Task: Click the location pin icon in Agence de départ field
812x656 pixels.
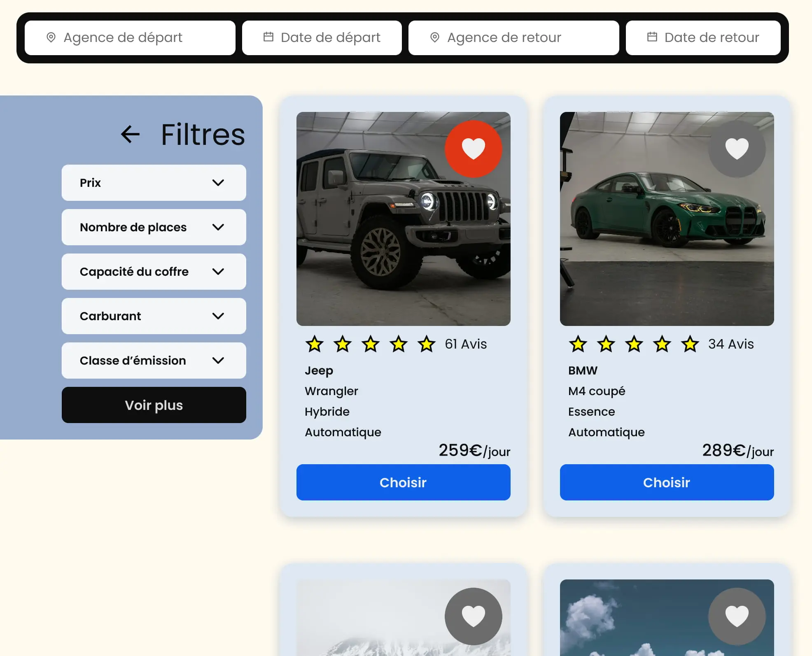Action: [x=51, y=37]
